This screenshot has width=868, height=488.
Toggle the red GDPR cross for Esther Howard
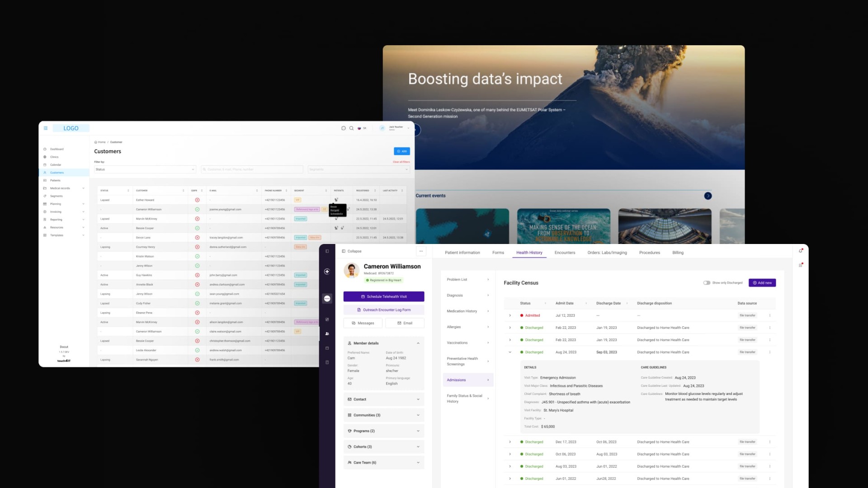click(x=197, y=200)
